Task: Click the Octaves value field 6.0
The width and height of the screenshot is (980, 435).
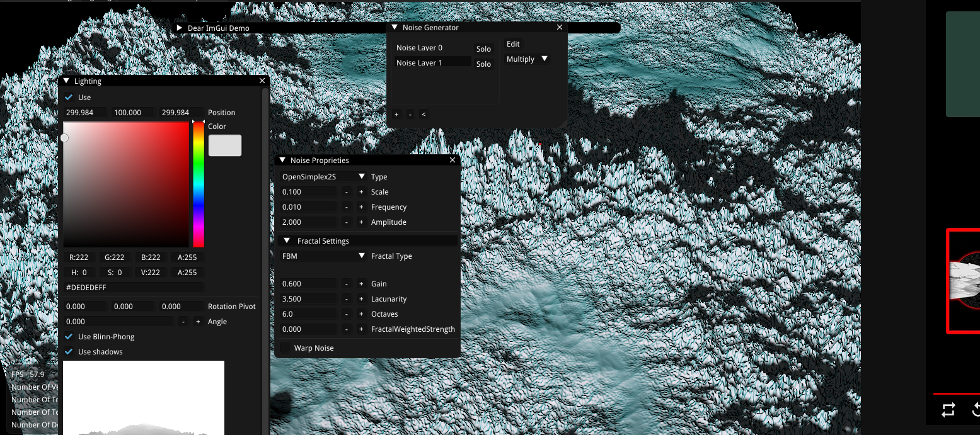Action: 308,314
